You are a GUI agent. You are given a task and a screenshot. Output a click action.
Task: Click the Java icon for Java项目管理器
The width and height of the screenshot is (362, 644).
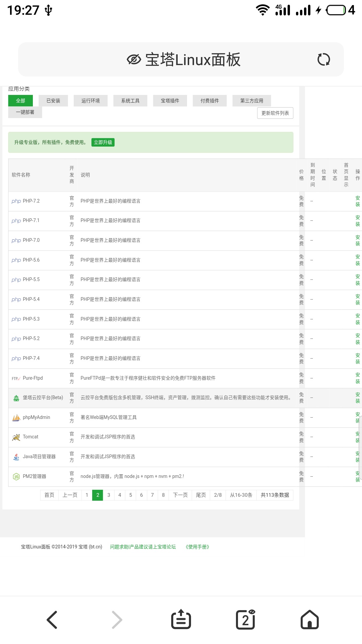pyautogui.click(x=16, y=457)
